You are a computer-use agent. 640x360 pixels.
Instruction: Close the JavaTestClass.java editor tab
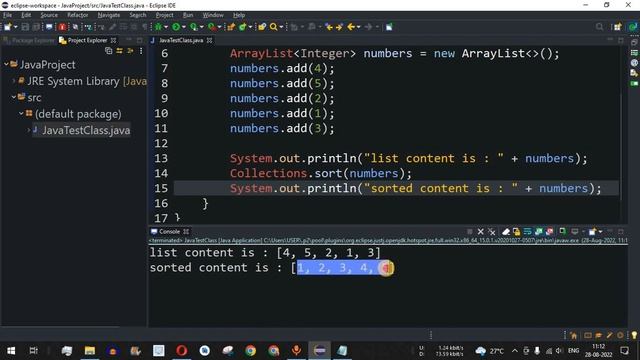pyautogui.click(x=209, y=40)
